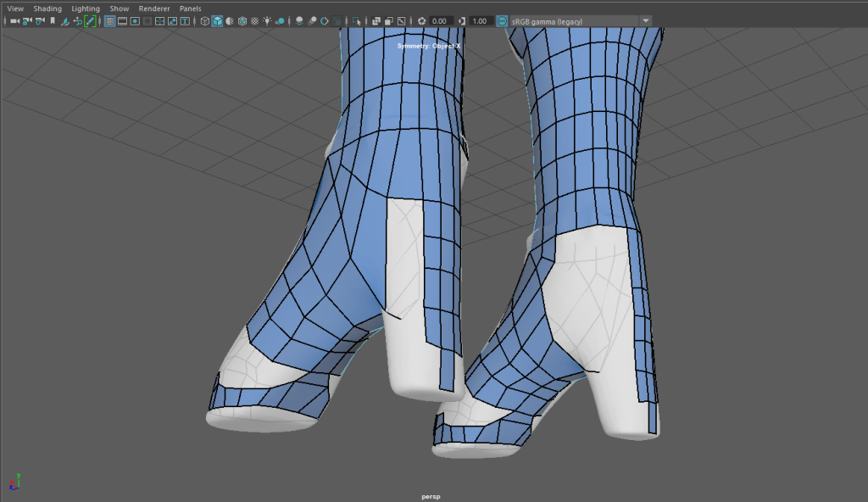
Task: Toggle the viewport Grid display button
Action: coord(110,20)
